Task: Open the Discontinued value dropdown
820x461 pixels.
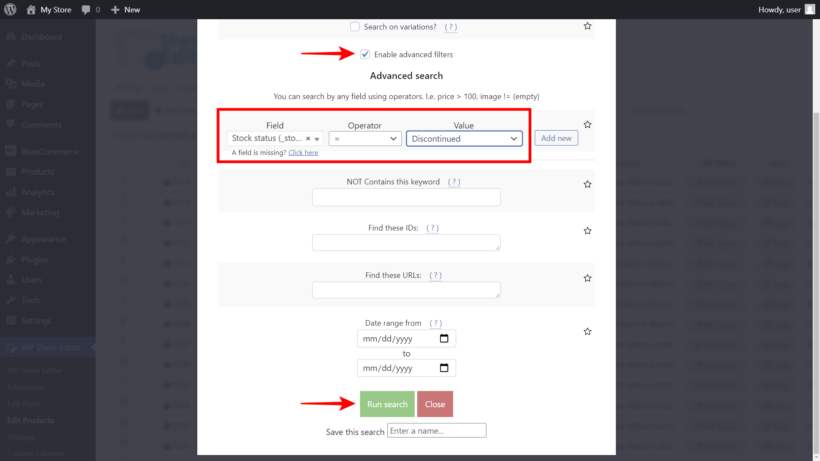Action: coord(464,139)
